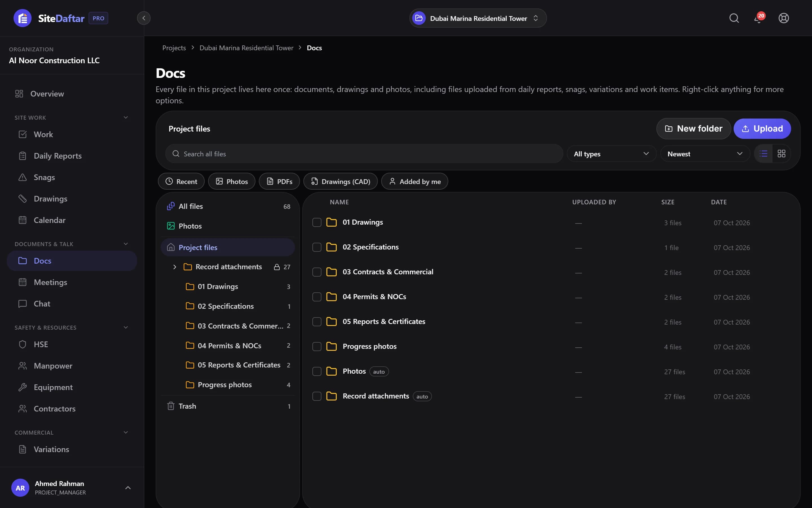Screen dimensions: 812x508
Task: Open Meetings in the sidebar
Action: pos(72,282)
